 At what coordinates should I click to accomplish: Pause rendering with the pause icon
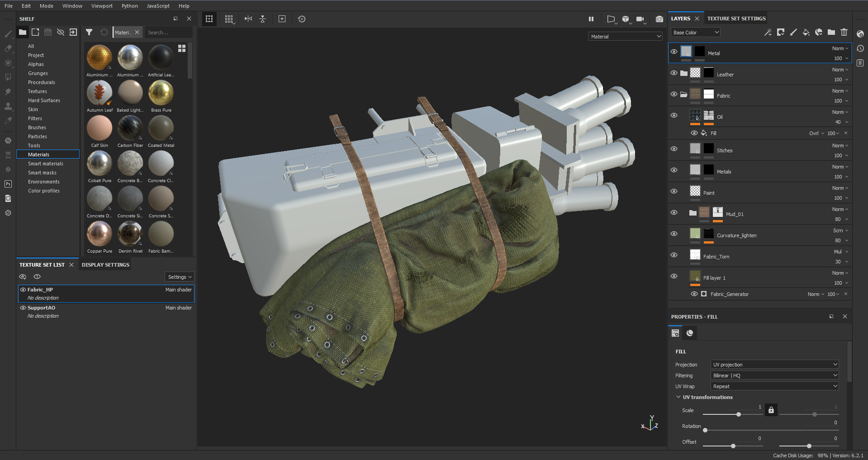pyautogui.click(x=591, y=19)
